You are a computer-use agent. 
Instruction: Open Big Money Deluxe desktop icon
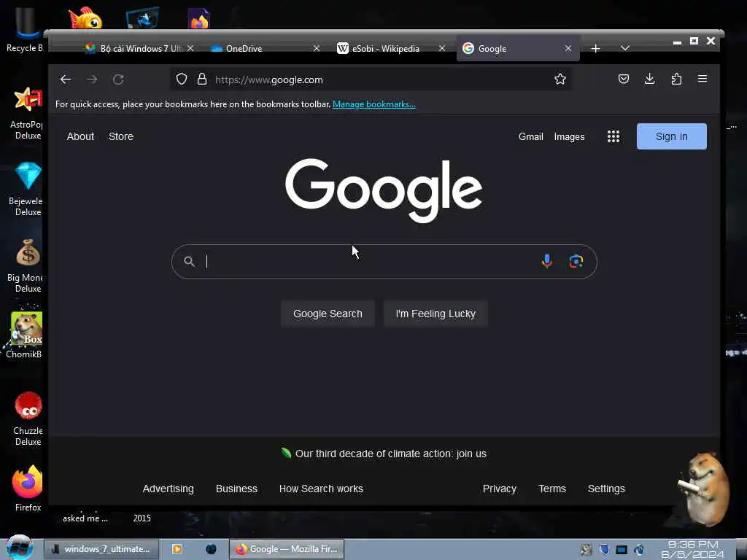26,266
